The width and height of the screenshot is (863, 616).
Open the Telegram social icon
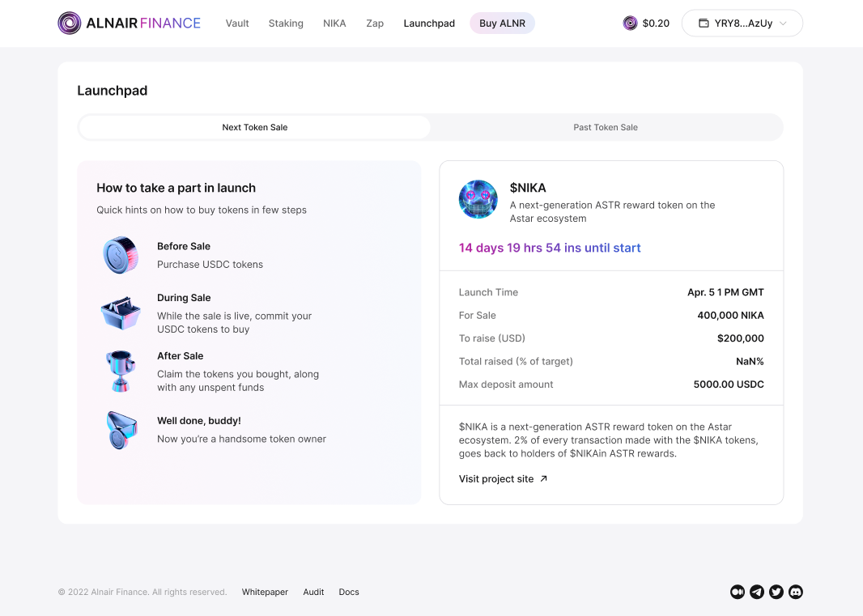[x=757, y=592]
